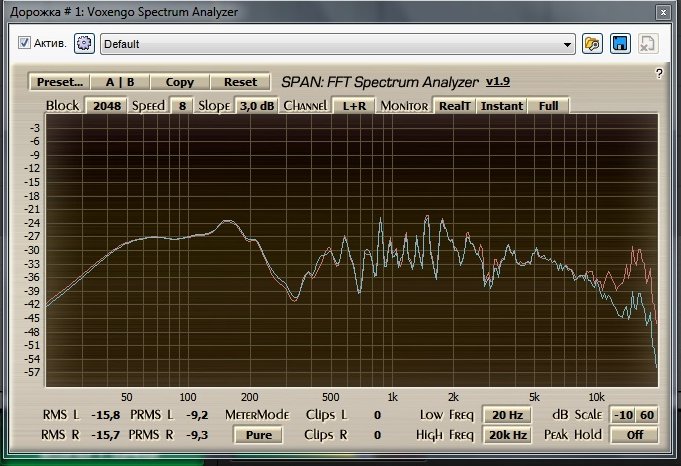Screen dimensions: 681x466
Task: Click the Copy button
Action: pyautogui.click(x=180, y=82)
